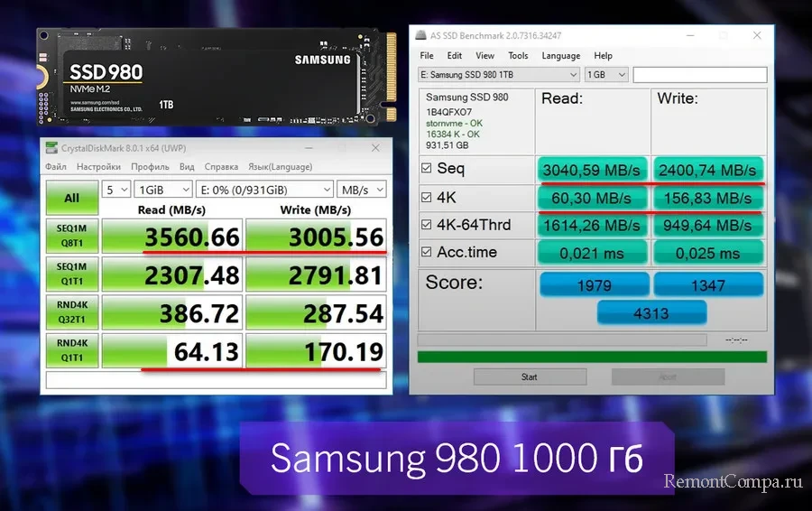Click the empty status box at CrystalDiskMark bottom
This screenshot has height=511, width=812.
(216, 380)
